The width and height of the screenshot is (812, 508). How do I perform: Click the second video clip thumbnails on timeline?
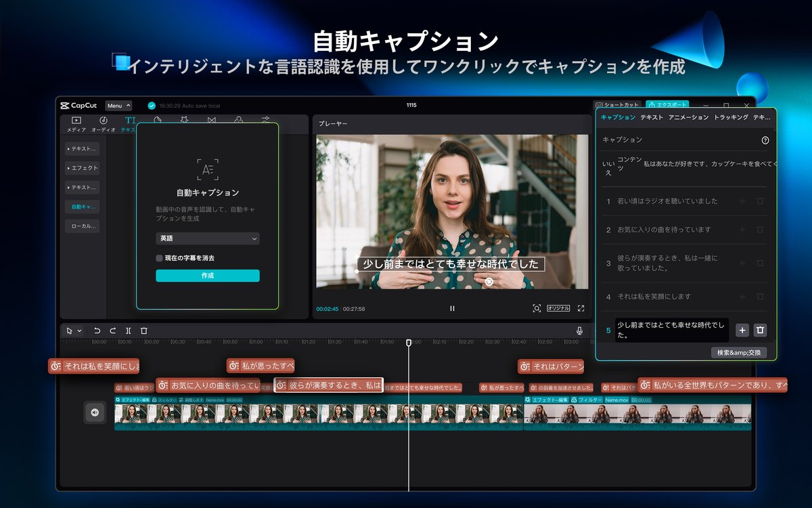[637, 413]
